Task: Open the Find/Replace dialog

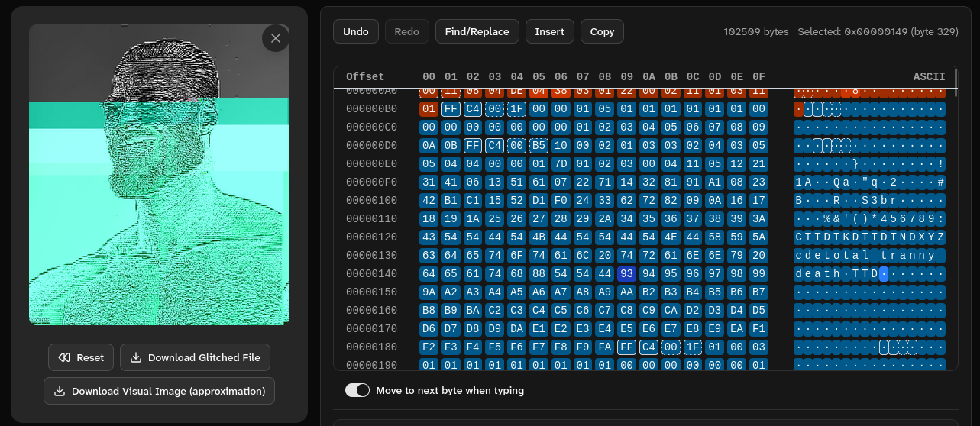Action: pos(477,31)
